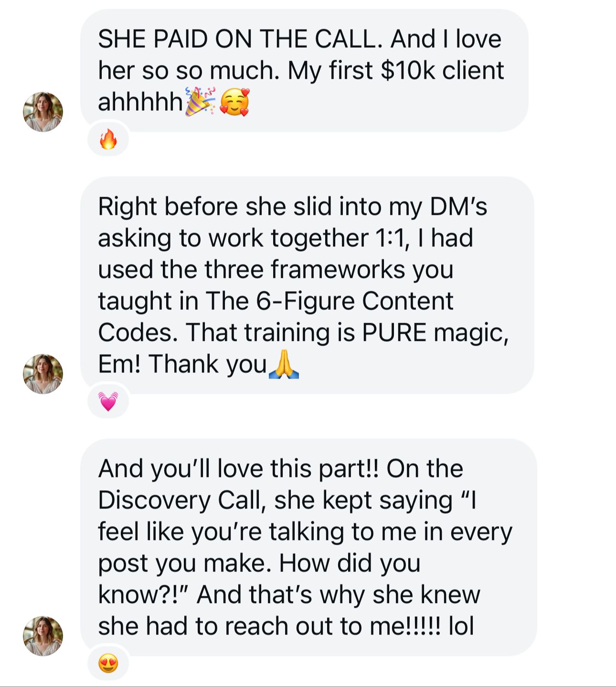Tap the pink heart reaction badge

pyautogui.click(x=108, y=402)
